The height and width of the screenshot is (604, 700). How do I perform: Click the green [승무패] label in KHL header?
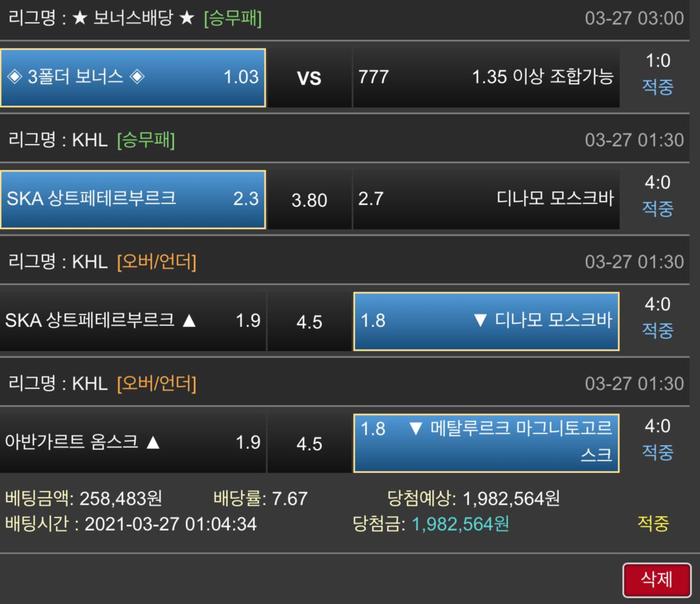click(x=146, y=140)
